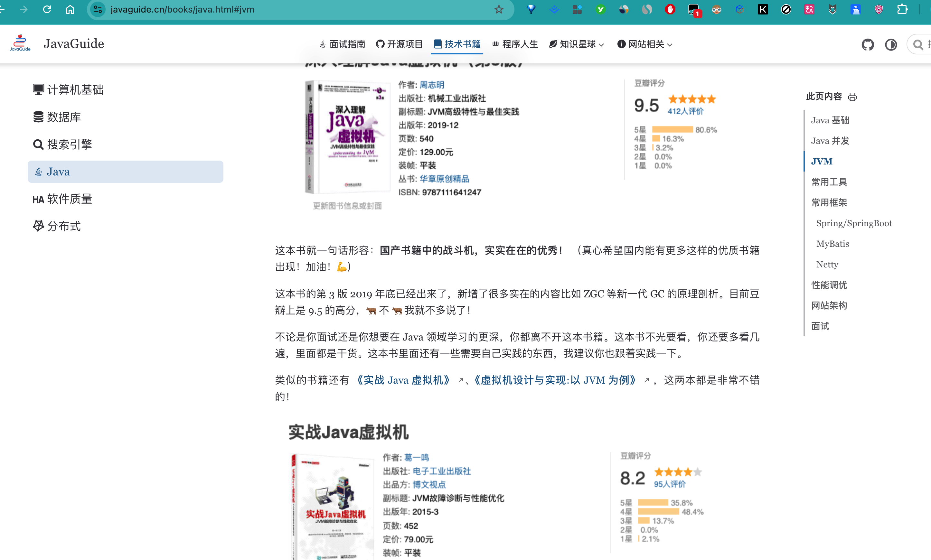Open 分布式 in the sidebar
The image size is (931, 560).
[125, 226]
